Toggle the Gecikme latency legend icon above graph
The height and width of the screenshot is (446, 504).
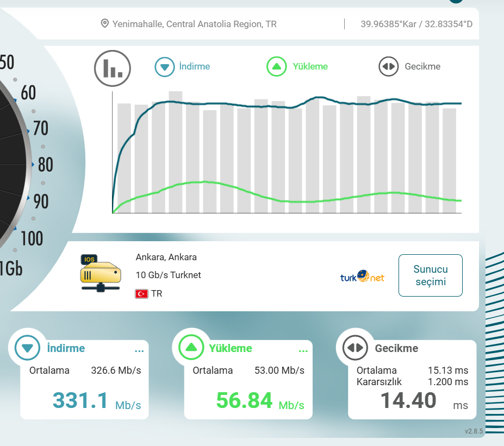[388, 66]
